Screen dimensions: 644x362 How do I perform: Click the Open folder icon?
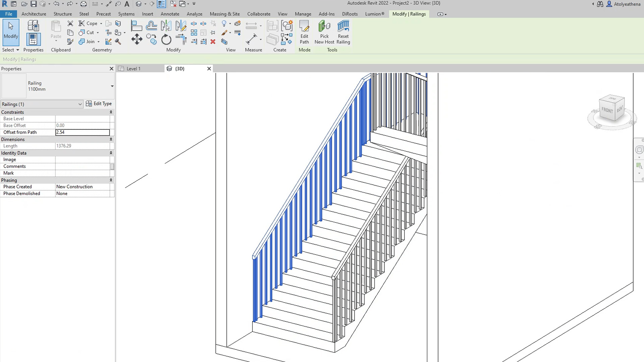pos(24,4)
